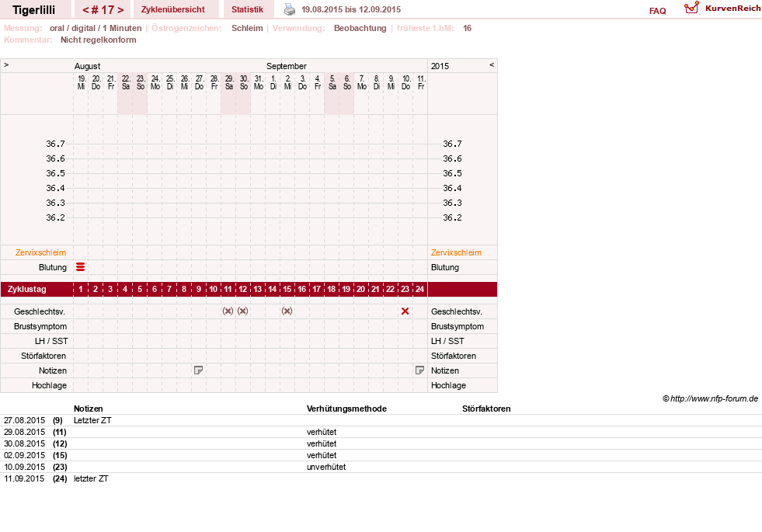Screen dimensions: 762x532
Task: Click the right Hochlage row label
Action: click(448, 385)
